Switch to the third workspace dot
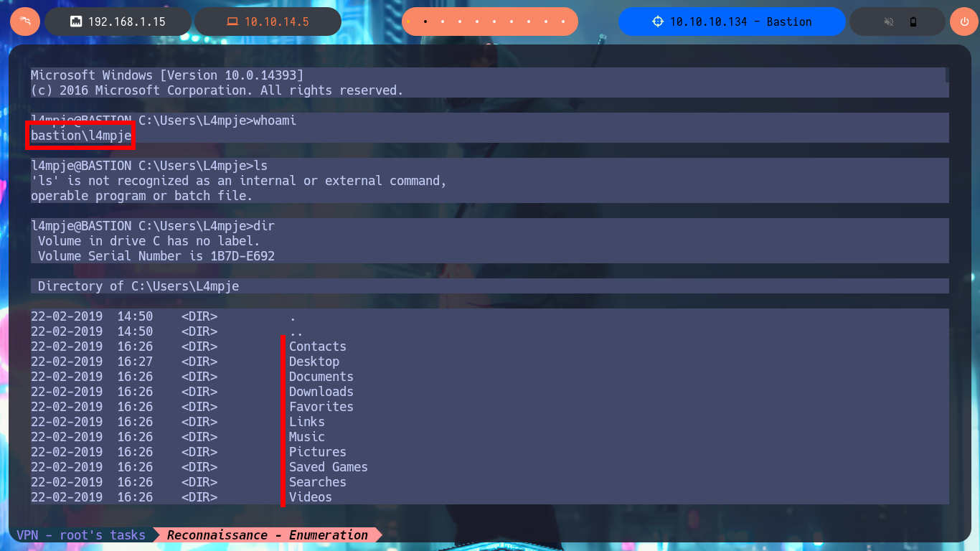The height and width of the screenshot is (551, 980). 442,22
